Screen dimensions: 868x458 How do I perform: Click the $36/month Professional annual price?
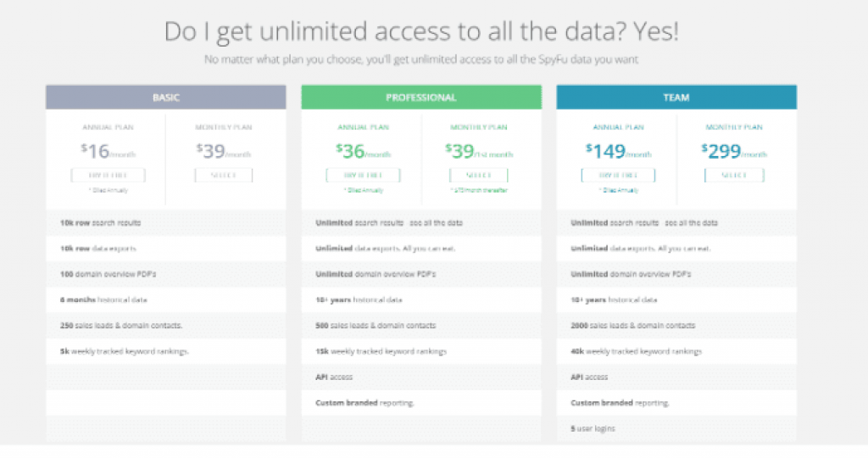pyautogui.click(x=363, y=151)
